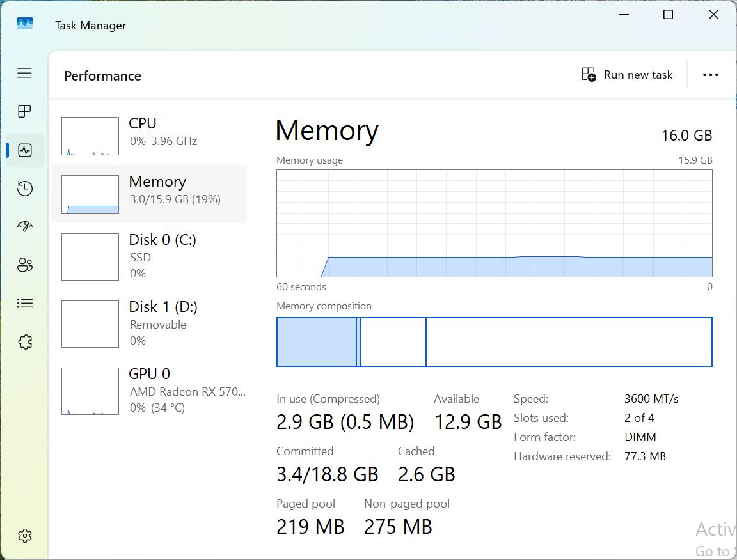Click the Task Manager app icon
Image resolution: width=737 pixels, height=560 pixels.
(x=24, y=24)
